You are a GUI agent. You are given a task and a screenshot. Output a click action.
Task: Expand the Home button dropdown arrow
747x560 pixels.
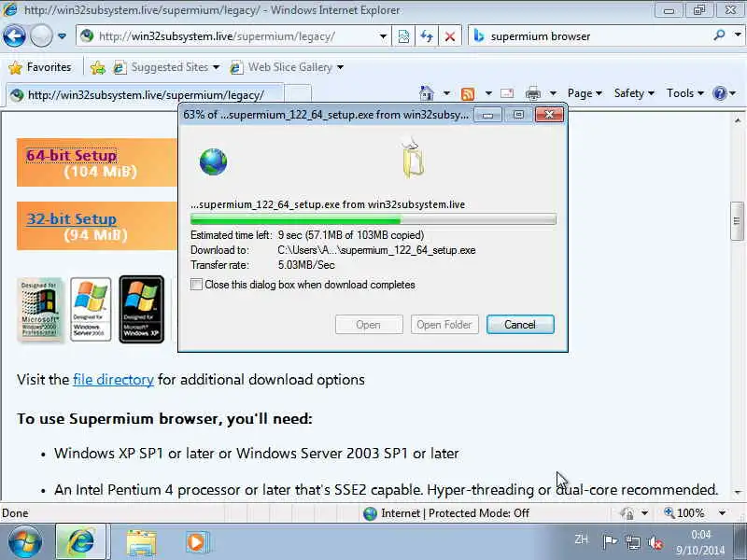[x=446, y=93]
